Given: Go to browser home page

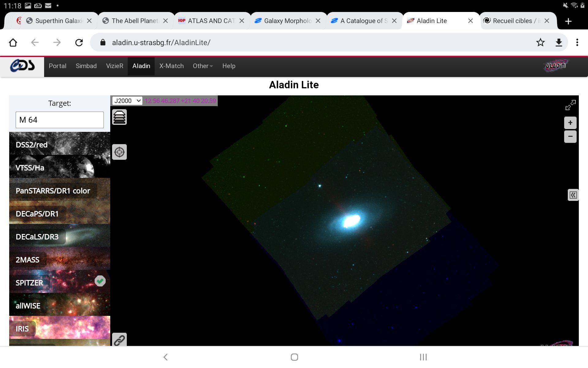Looking at the screenshot, I should click(13, 42).
